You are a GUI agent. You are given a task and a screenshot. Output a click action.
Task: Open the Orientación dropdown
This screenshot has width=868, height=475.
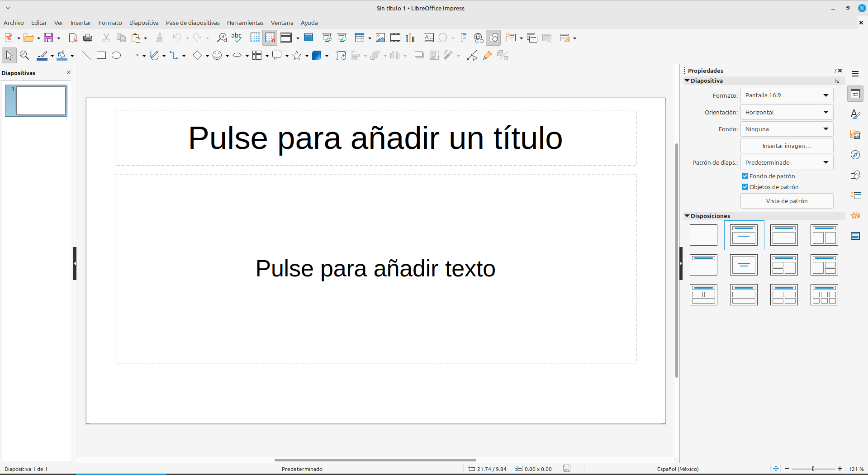pyautogui.click(x=787, y=112)
